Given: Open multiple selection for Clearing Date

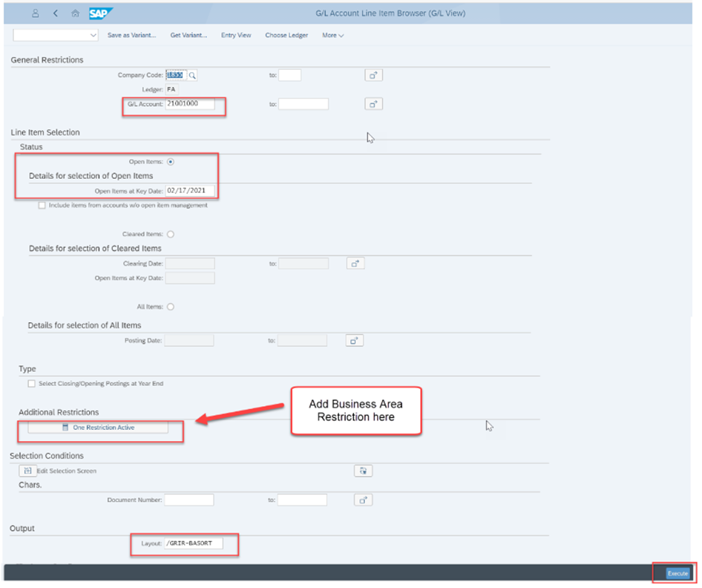Looking at the screenshot, I should [355, 264].
